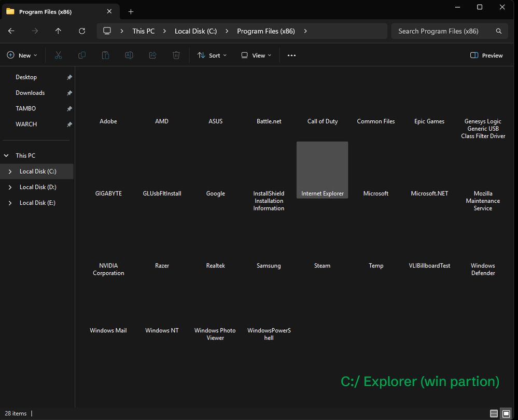Click the Rename icon in toolbar
518x420 pixels.
coord(129,55)
